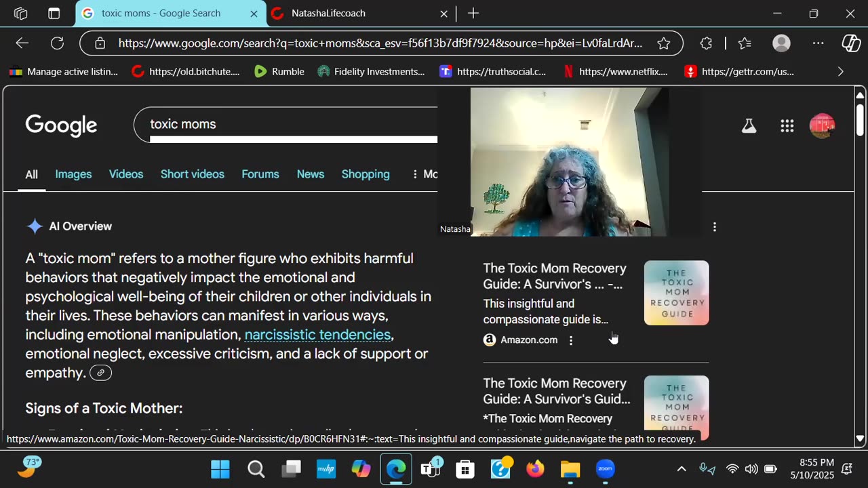Open the Edge workspaces icon
868x488 pixels.
(x=20, y=14)
